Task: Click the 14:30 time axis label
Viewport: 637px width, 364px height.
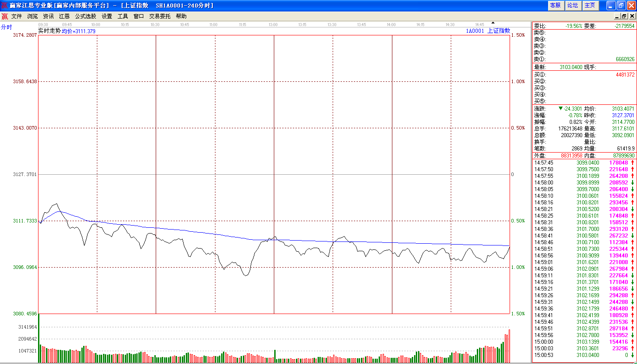Action: click(x=450, y=25)
